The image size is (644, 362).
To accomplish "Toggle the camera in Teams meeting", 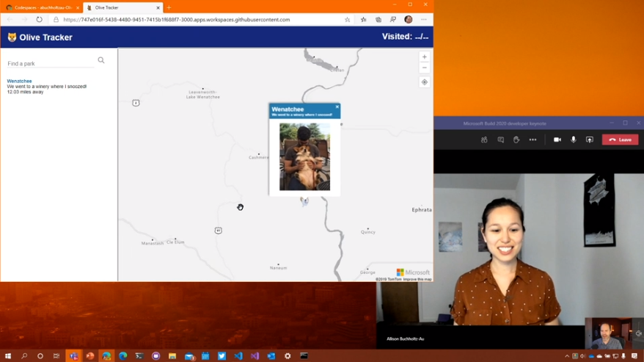I will 557,140.
